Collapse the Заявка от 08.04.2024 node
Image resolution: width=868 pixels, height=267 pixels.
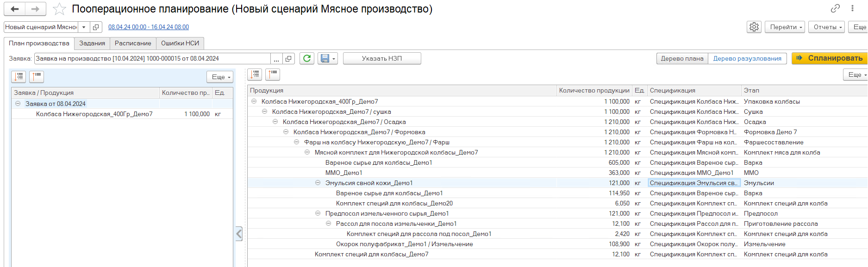pos(18,104)
